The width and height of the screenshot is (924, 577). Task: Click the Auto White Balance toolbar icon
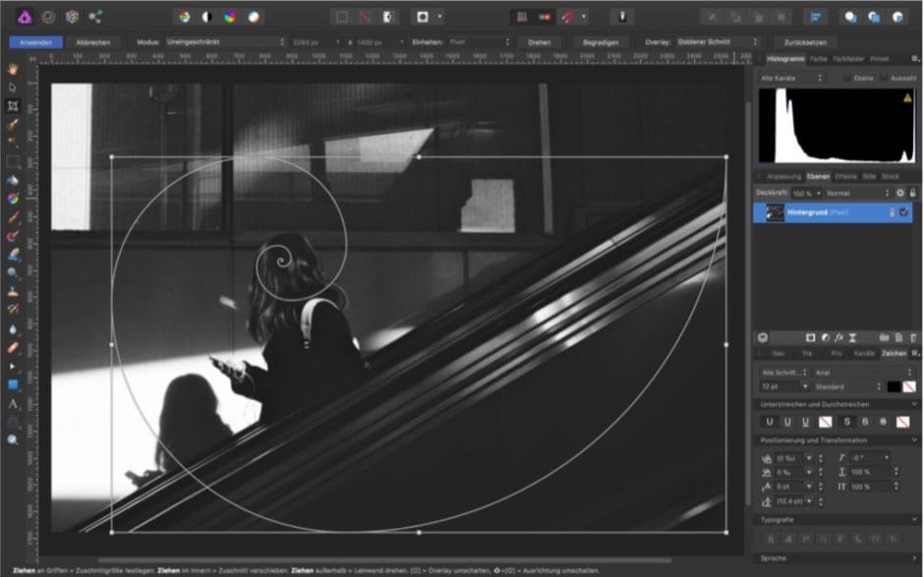click(x=254, y=17)
